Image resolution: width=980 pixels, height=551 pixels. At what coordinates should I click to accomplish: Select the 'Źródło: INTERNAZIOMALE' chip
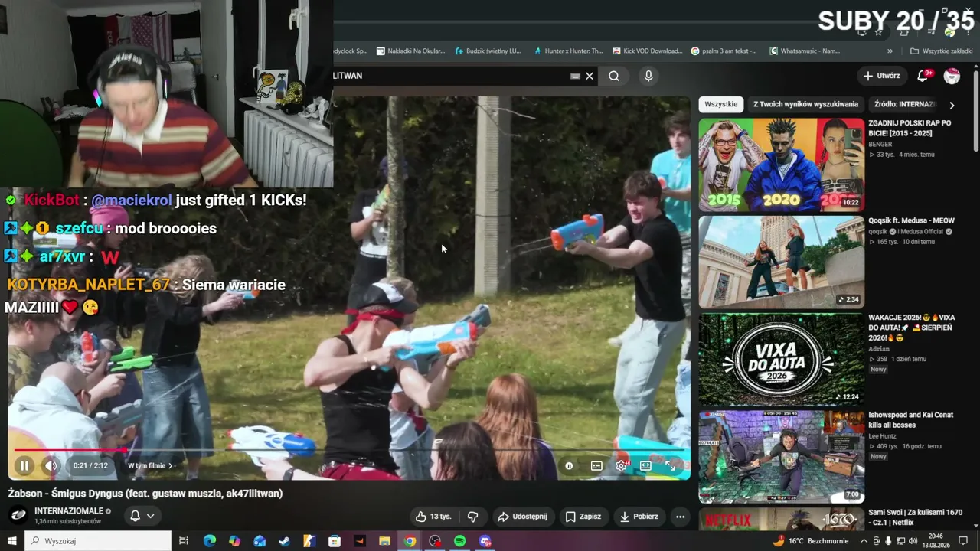point(904,104)
